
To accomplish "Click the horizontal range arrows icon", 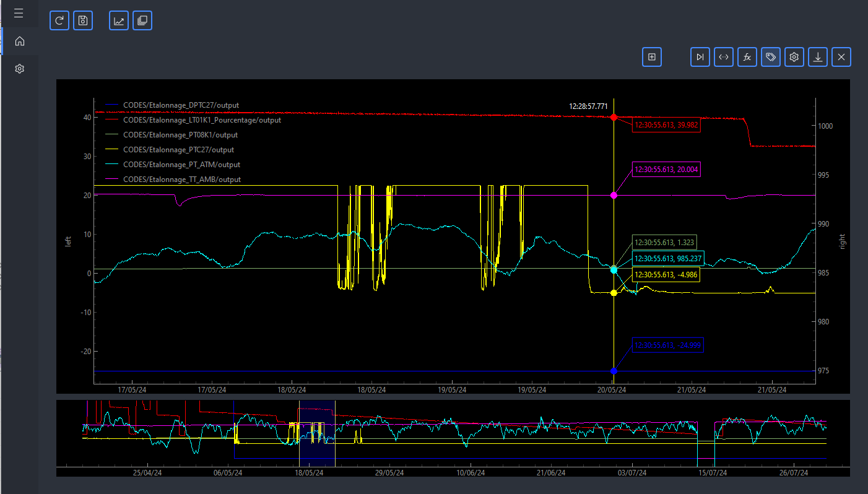I will 724,57.
